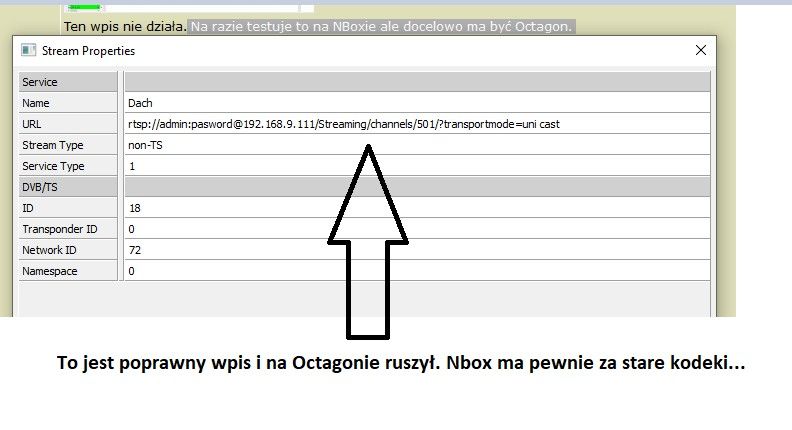Select the Stream Type value non-TS
Viewport: 792px width, 430px height.
coord(417,145)
